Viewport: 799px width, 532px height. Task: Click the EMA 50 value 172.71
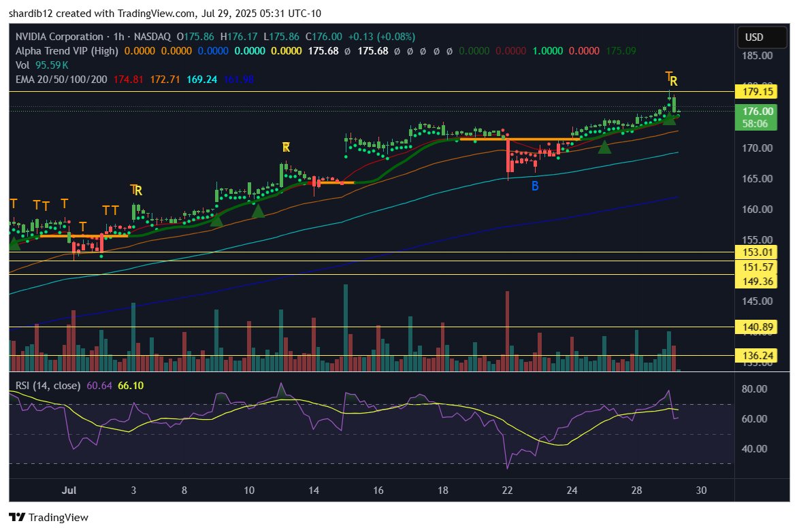pos(165,80)
